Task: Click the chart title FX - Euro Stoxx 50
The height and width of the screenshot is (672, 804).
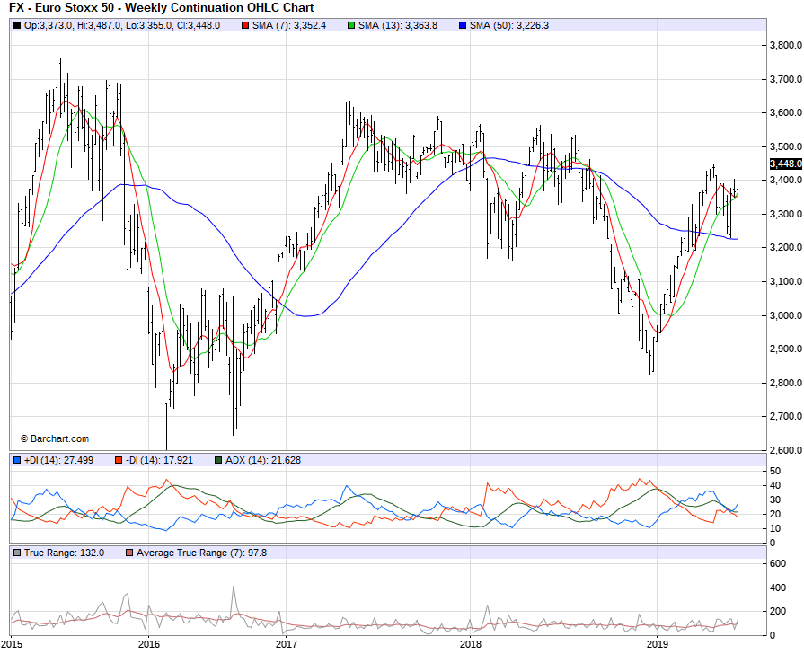Action: point(161,7)
